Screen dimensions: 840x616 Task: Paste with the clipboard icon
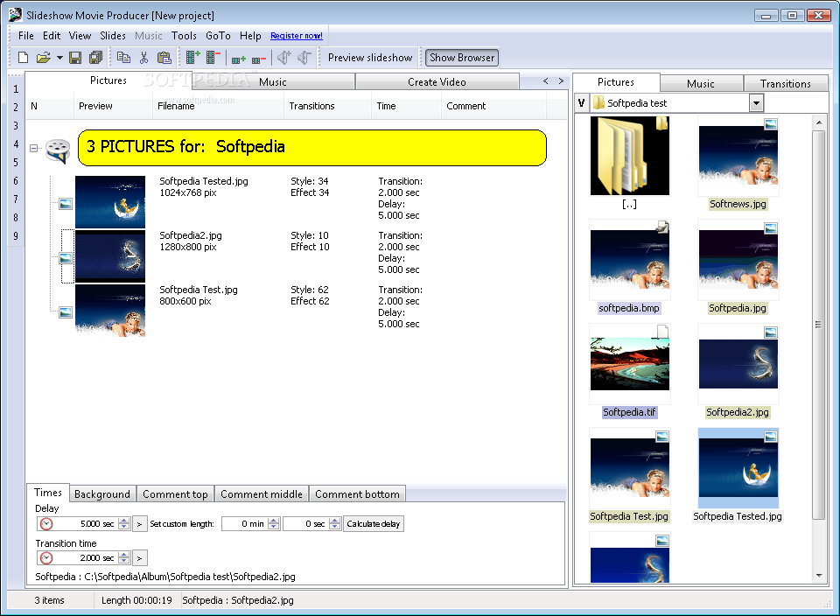point(164,58)
